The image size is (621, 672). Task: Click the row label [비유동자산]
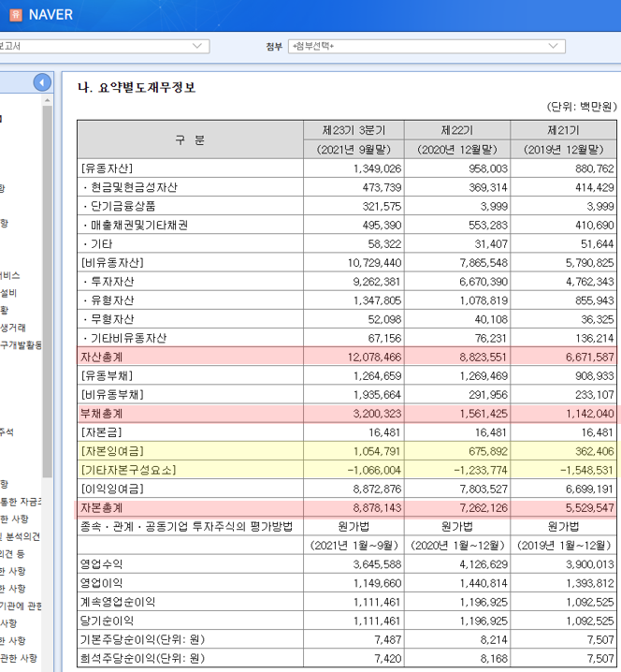point(112,263)
